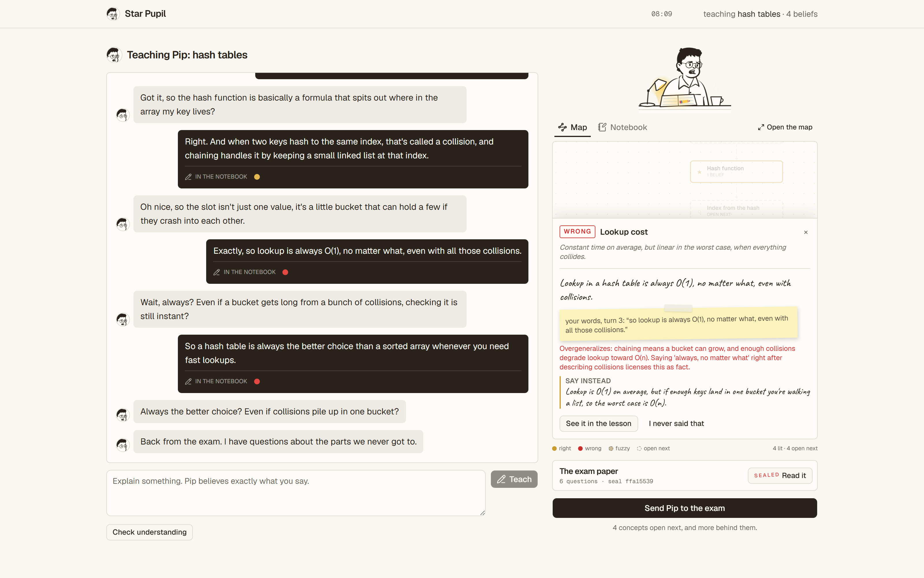Click pencil icon under 'lookup is always O(1)' message
924x578 pixels.
[217, 272]
